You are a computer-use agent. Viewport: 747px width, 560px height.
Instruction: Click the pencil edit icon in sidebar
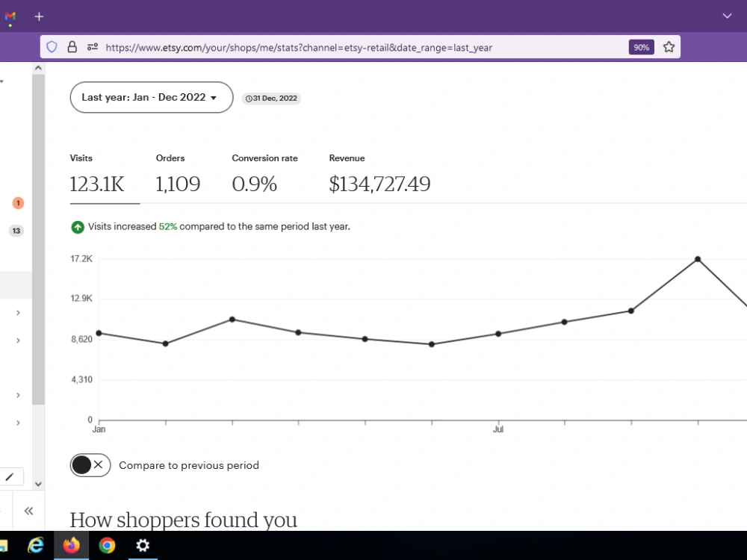(x=10, y=476)
